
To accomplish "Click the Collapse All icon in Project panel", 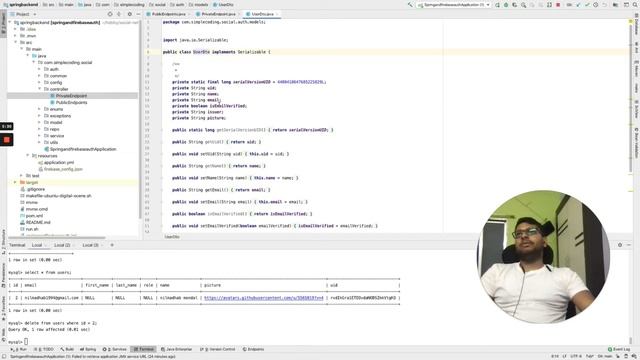I will (x=119, y=14).
